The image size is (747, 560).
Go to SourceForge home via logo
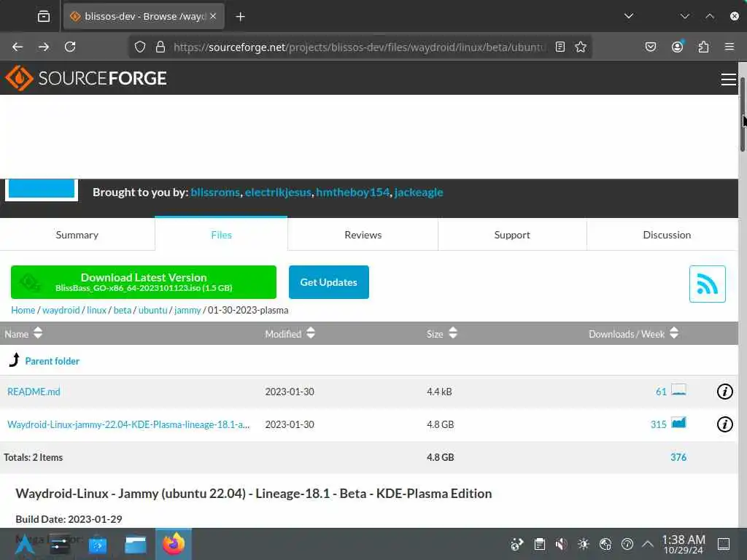(86, 78)
